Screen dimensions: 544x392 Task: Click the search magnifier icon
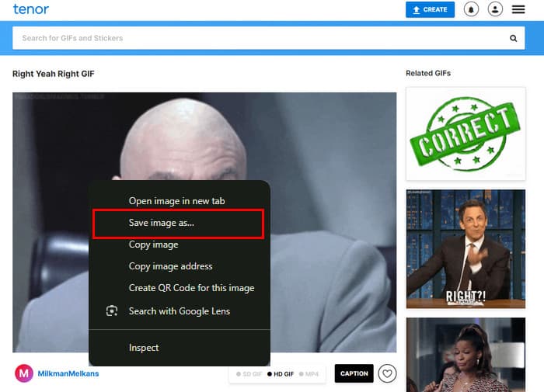coord(513,38)
